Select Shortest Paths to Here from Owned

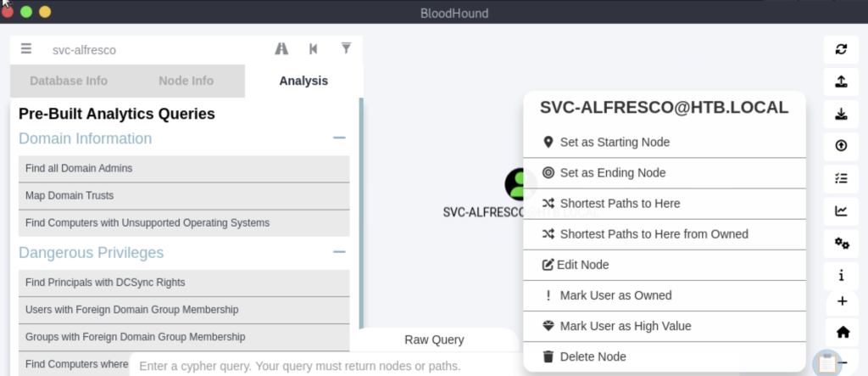(x=665, y=234)
